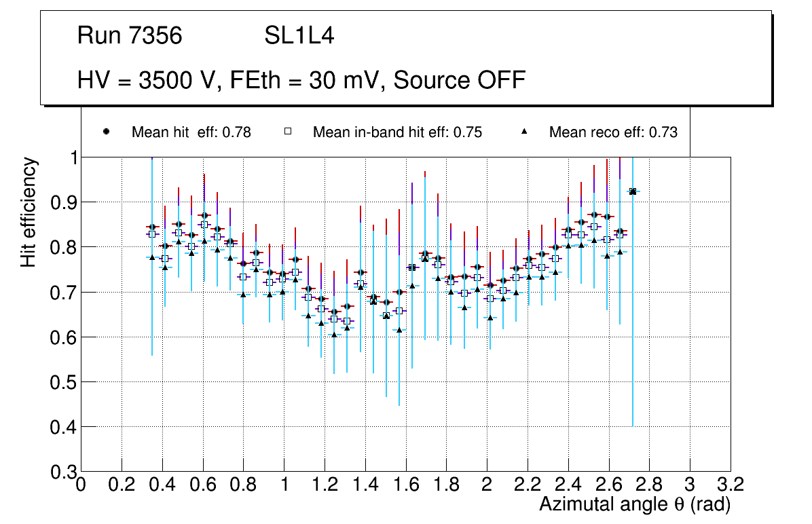Click the leftmost filled circle data marker

152,227
